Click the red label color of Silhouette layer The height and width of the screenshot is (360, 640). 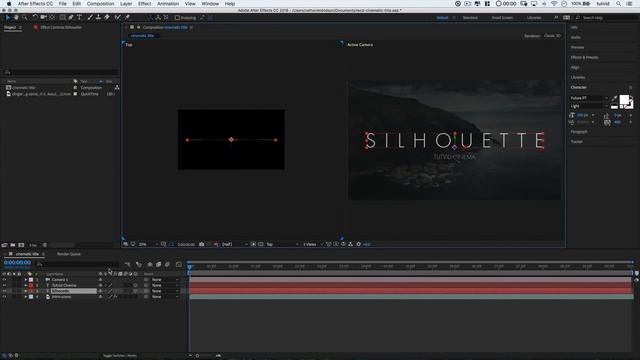[31, 291]
